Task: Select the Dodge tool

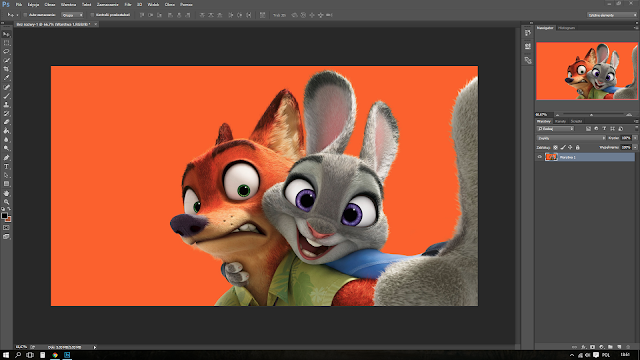Action: (6, 148)
